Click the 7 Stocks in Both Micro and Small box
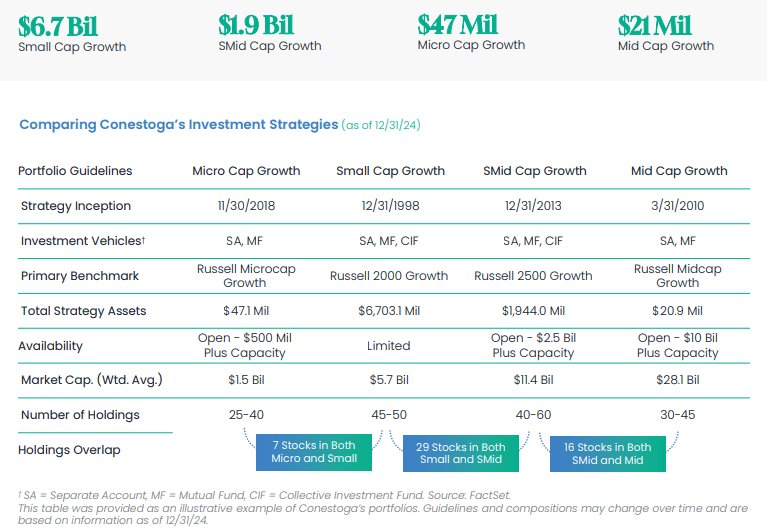The image size is (767, 530). 314,452
